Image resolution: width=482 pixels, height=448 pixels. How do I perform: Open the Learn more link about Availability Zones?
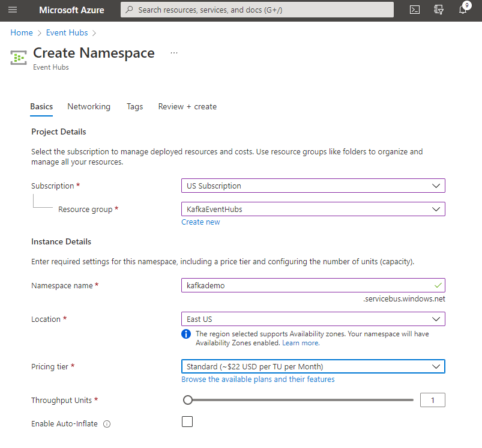(301, 343)
